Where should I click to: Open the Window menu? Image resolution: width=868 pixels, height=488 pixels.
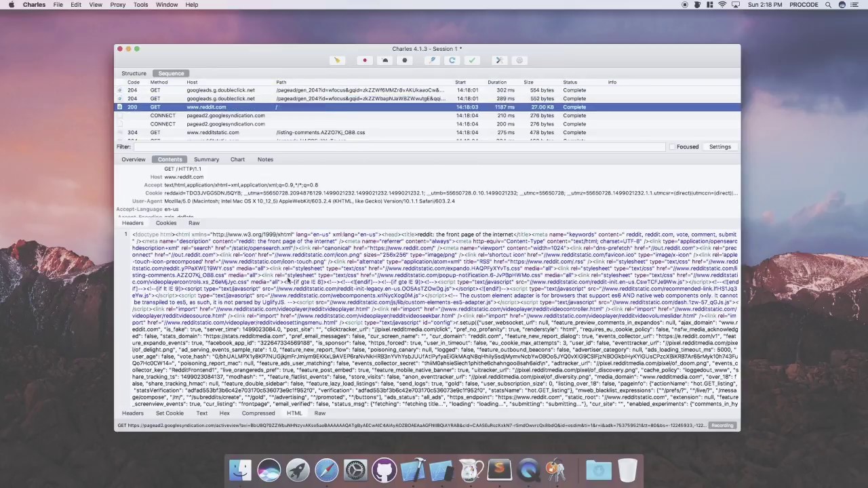click(167, 5)
